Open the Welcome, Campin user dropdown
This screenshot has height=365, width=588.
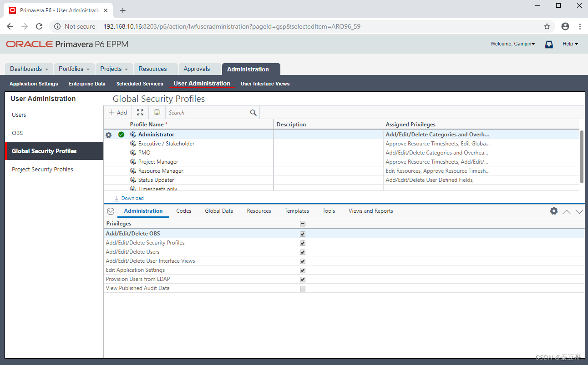pyautogui.click(x=512, y=44)
